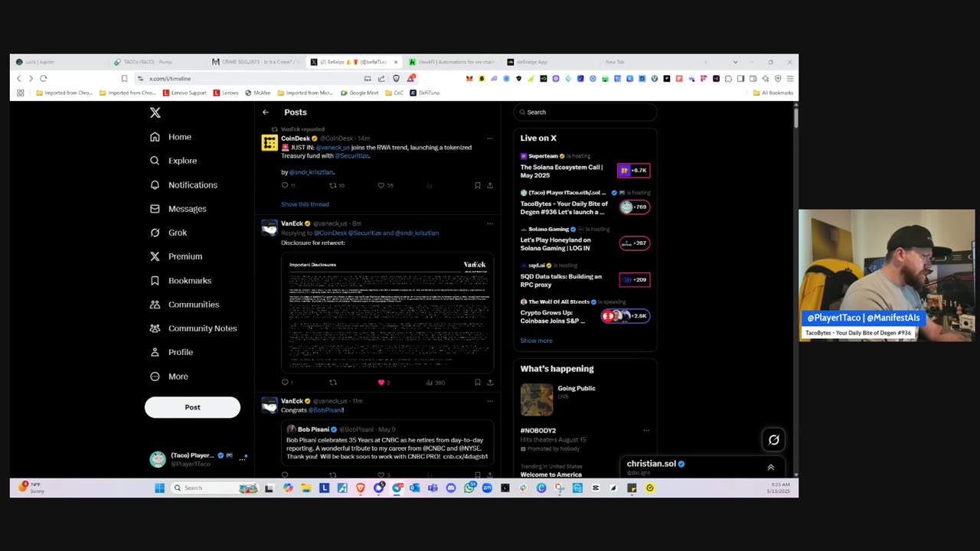This screenshot has width=980, height=551.
Task: Go back with the arrow next to Posts
Action: [266, 112]
